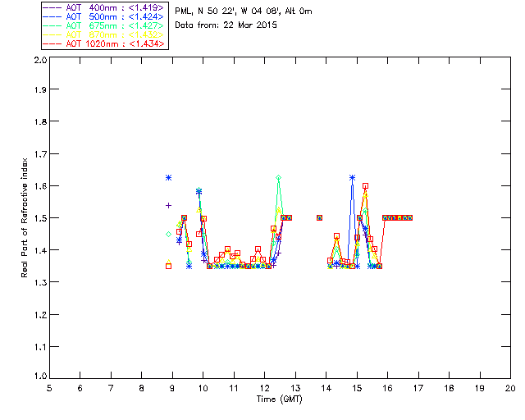Click the red square peak at 1.6 after 15 GMT
The width and height of the screenshot is (525, 420).
[x=366, y=186]
